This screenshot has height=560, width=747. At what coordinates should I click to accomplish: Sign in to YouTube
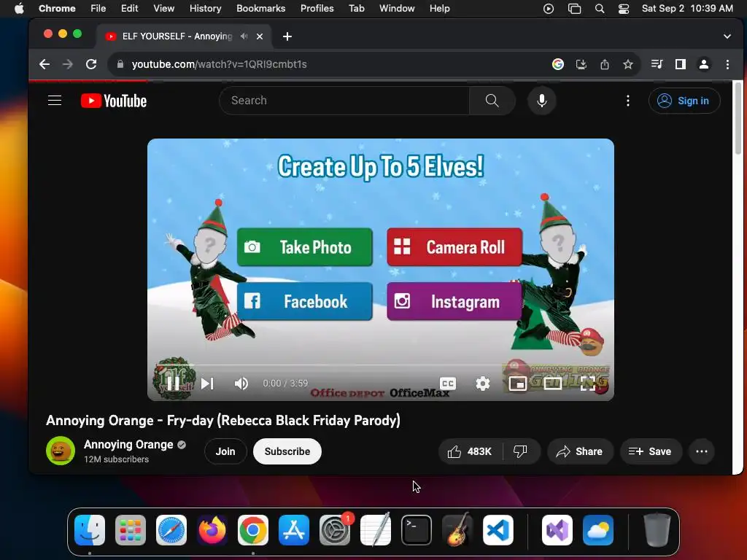pyautogui.click(x=684, y=101)
